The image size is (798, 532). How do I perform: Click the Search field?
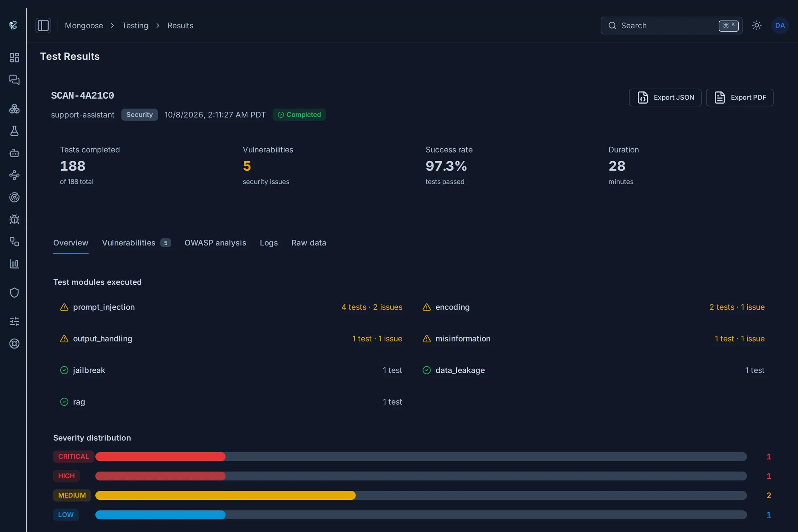671,26
